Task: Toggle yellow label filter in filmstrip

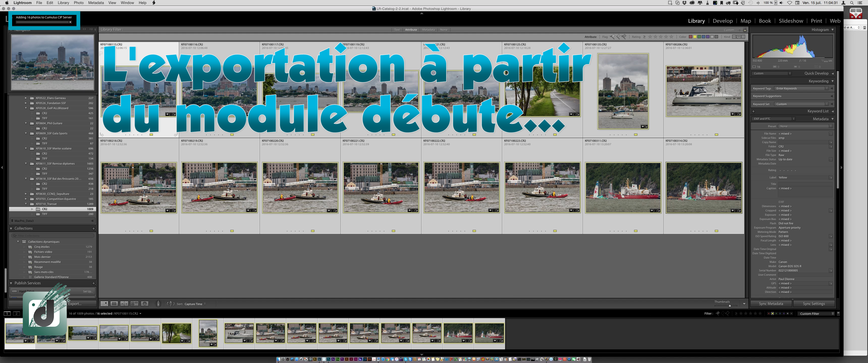Action: pyautogui.click(x=773, y=314)
